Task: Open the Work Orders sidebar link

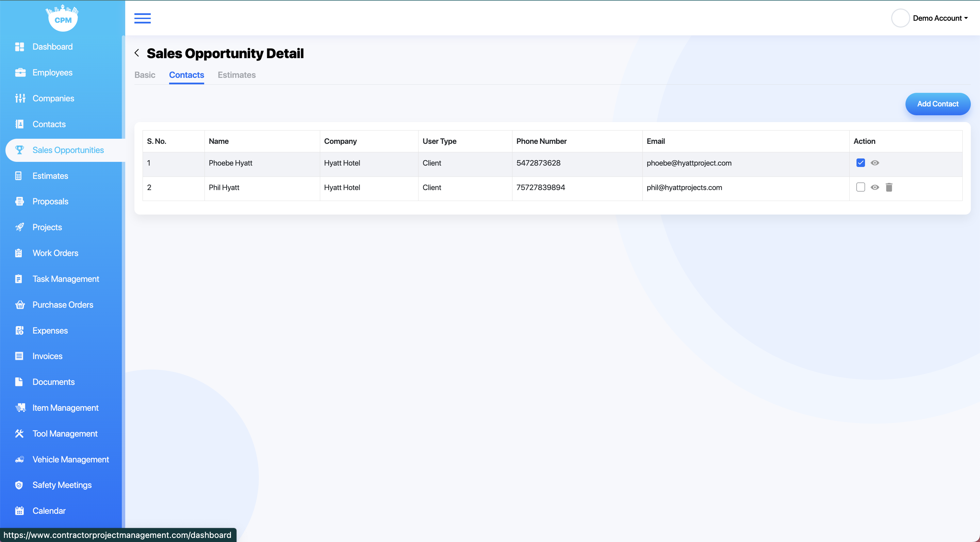Action: [55, 253]
